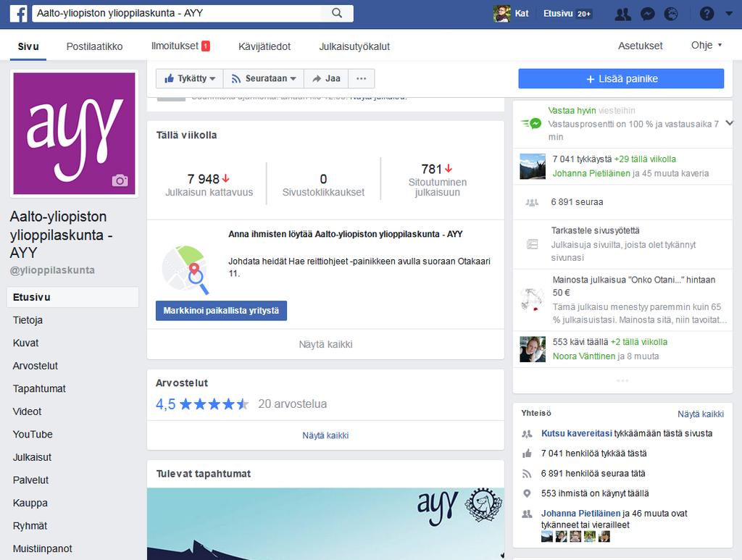The height and width of the screenshot is (560, 742).
Task: Click the star rating icons
Action: click(x=214, y=404)
